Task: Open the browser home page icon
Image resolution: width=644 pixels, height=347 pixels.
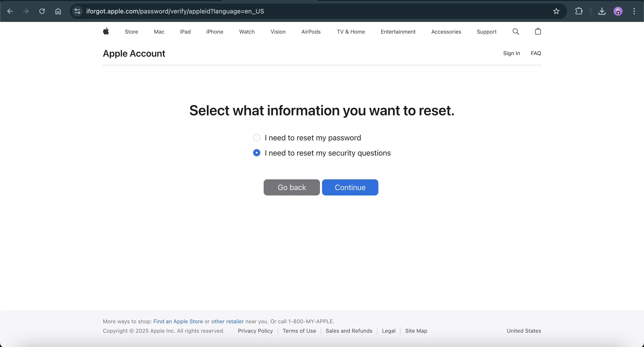Action: (x=58, y=11)
